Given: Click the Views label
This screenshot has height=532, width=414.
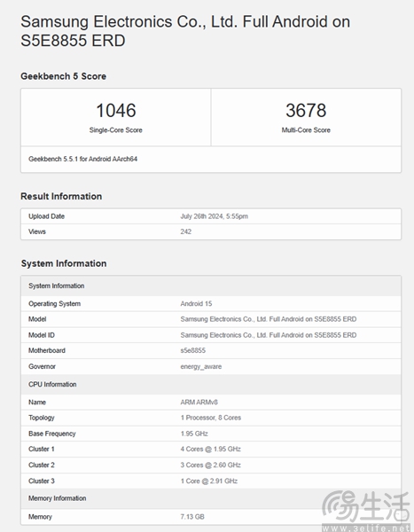Looking at the screenshot, I should coord(37,231).
